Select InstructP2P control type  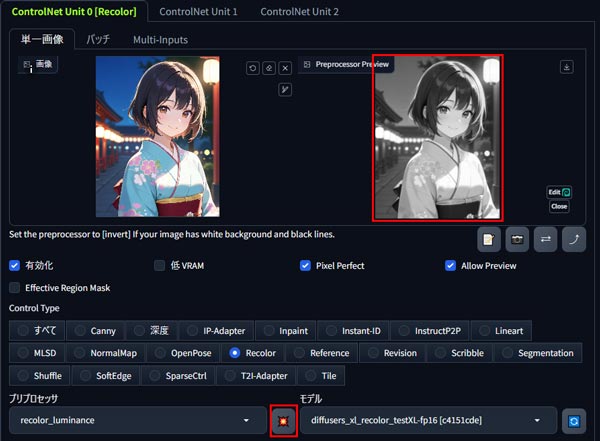[430, 330]
